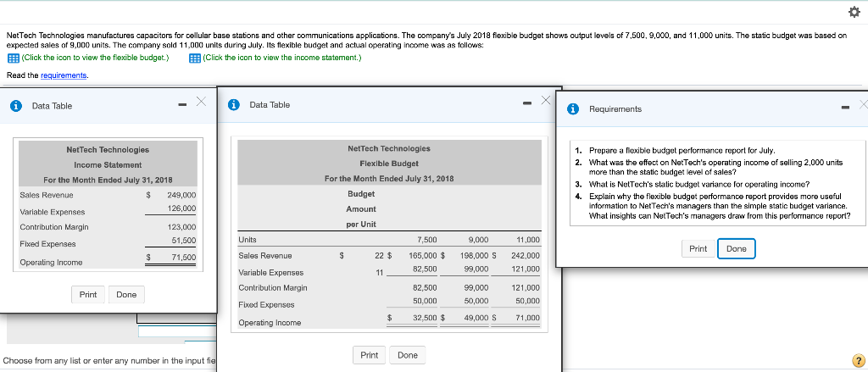
Task: Close the Income Statement Data Table window
Action: click(201, 101)
